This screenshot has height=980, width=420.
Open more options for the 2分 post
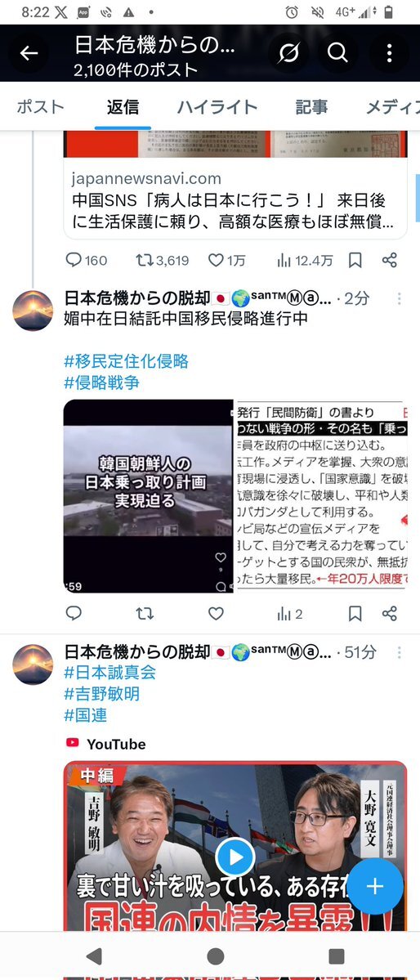(x=400, y=298)
